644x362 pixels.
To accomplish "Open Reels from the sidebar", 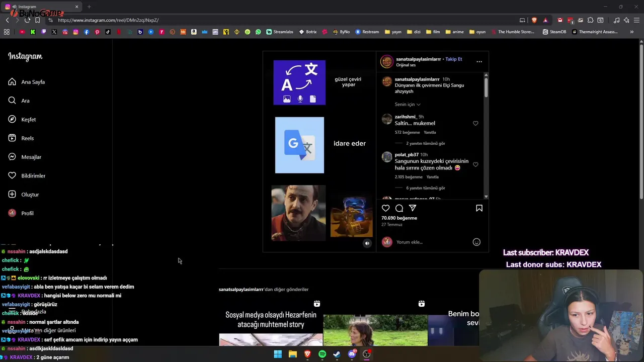I will [x=22, y=138].
